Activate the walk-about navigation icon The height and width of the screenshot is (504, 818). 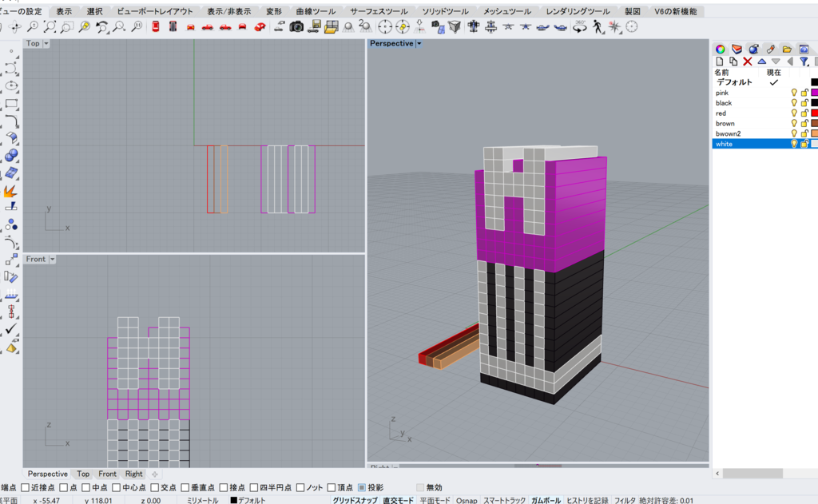[x=598, y=27]
